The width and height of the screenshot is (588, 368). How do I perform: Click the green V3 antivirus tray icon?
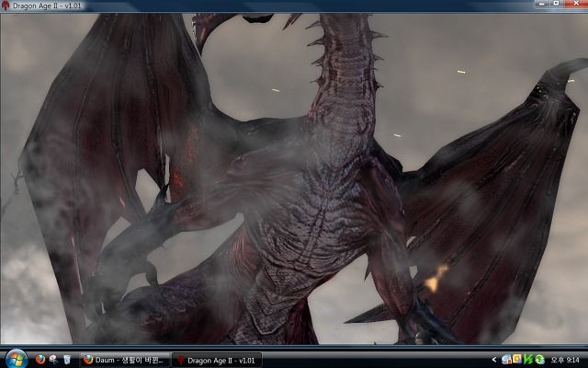(x=528, y=360)
